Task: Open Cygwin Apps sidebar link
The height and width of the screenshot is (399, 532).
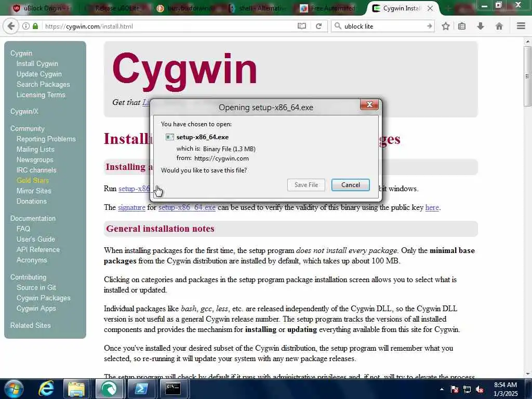Action: click(36, 309)
